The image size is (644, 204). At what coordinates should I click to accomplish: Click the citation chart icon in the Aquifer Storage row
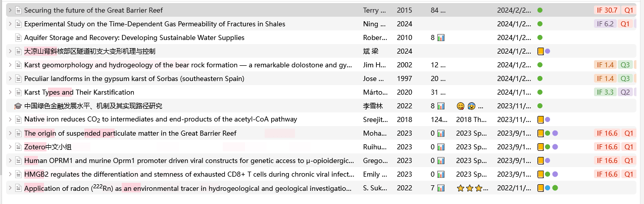(440, 37)
